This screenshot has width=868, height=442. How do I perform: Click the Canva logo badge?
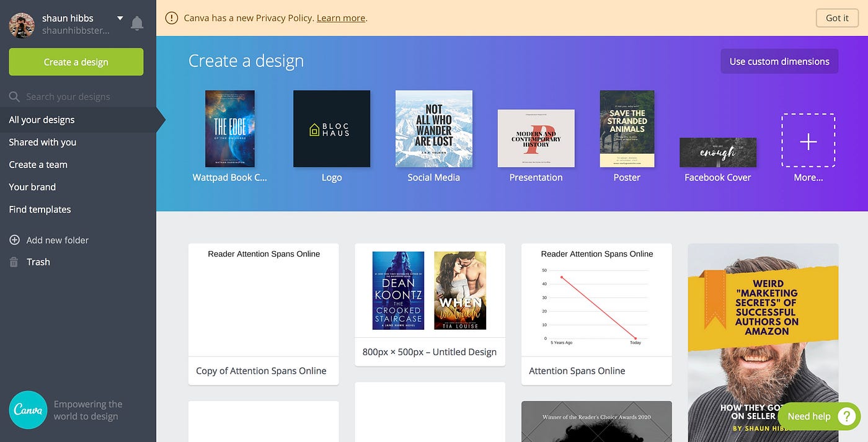[x=28, y=410]
